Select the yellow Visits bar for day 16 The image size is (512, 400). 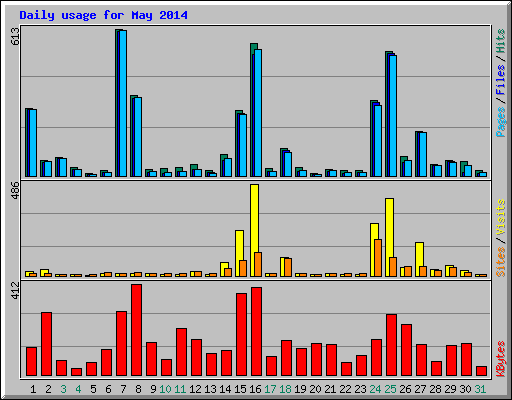pyautogui.click(x=254, y=230)
